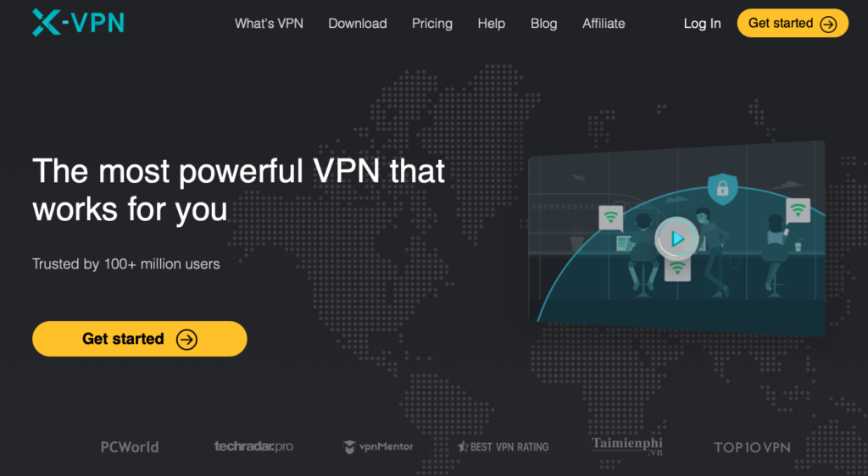This screenshot has width=868, height=476.
Task: Play the intro video
Action: tap(676, 239)
